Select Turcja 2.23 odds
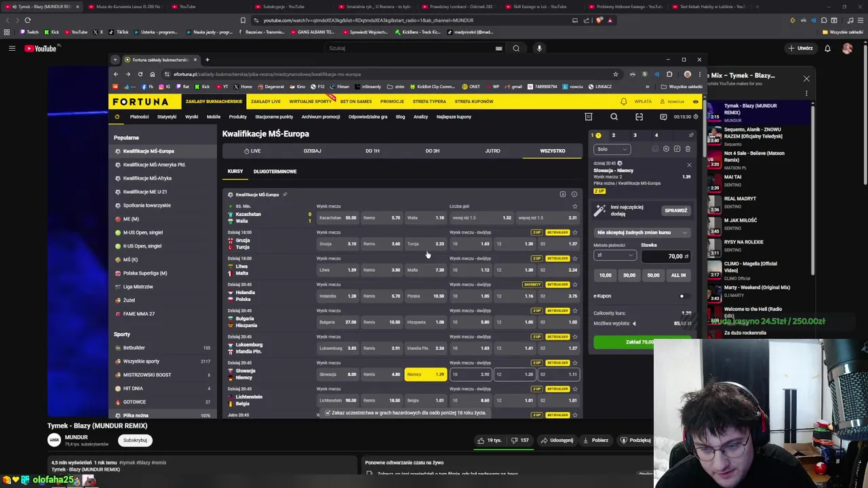The height and width of the screenshot is (488, 868). (426, 244)
